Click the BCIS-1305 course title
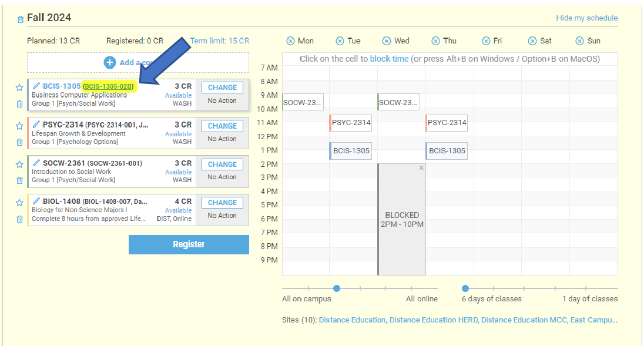Image resolution: width=644 pixels, height=346 pixels. click(62, 86)
